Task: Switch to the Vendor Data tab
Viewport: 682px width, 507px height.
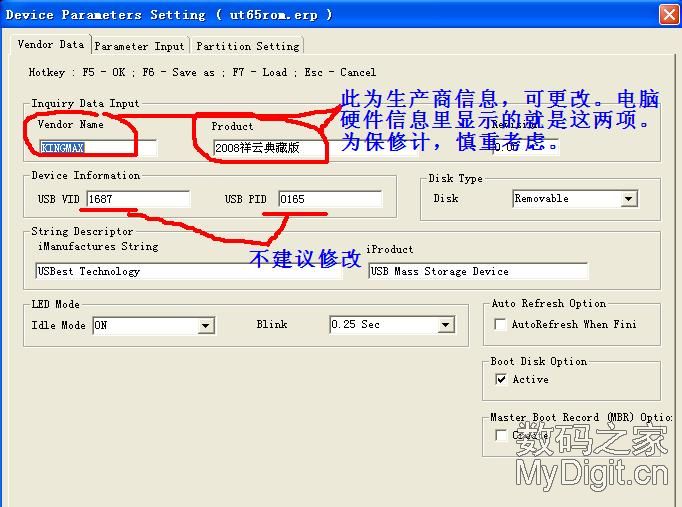Action: [50, 44]
